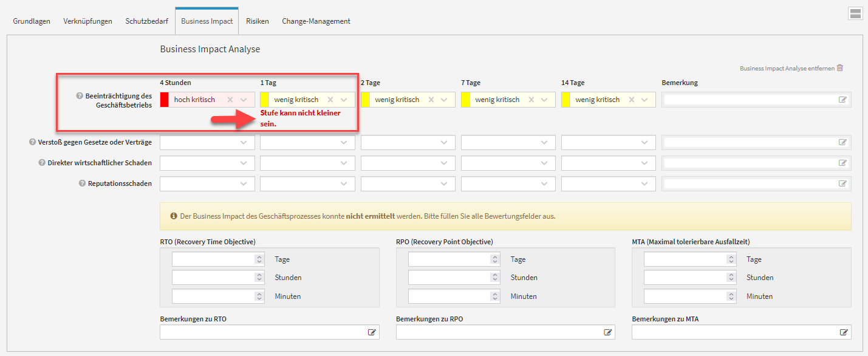Clear the 4 Stunden 'hoch kritisch' selection
The image size is (868, 356).
pyautogui.click(x=230, y=100)
